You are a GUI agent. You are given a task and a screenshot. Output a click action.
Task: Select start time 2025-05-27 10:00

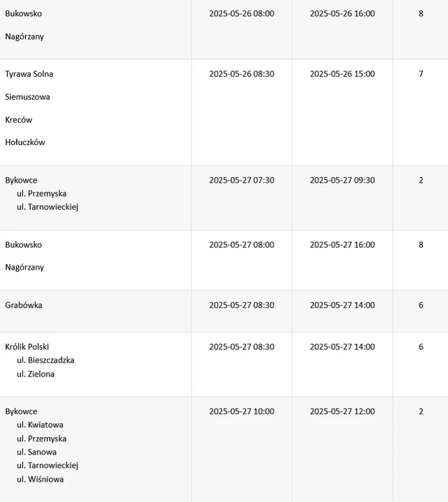[242, 411]
